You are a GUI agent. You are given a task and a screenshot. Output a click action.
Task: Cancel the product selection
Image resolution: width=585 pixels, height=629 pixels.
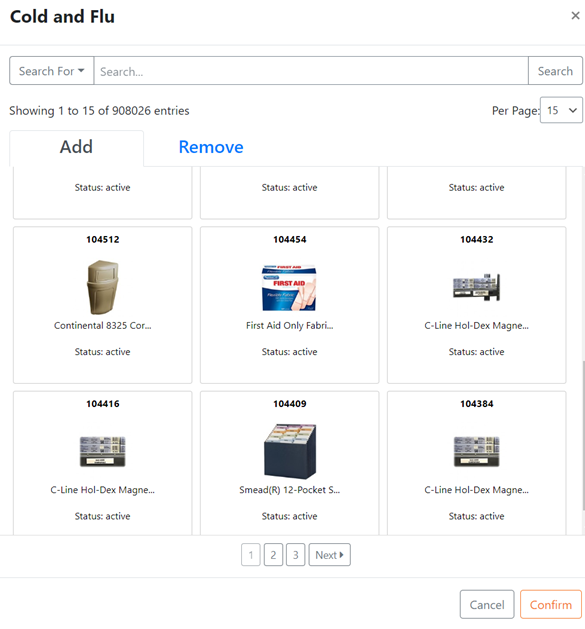coord(487,604)
